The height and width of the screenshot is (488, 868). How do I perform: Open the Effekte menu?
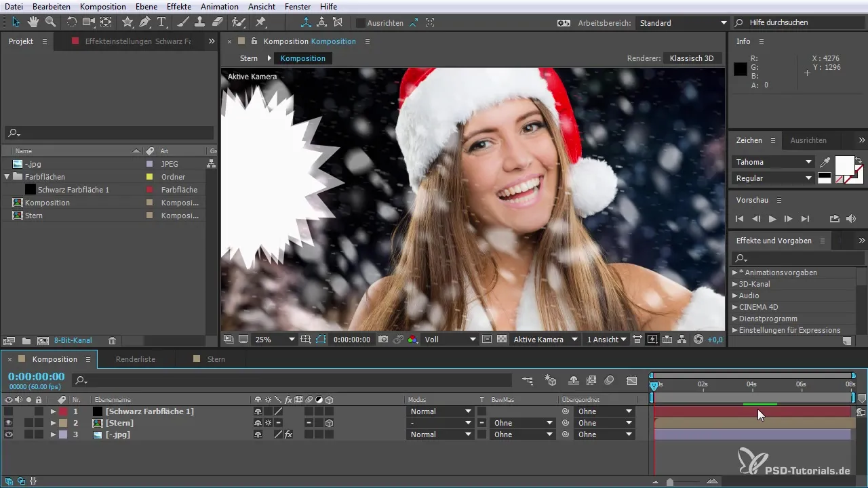(x=179, y=6)
